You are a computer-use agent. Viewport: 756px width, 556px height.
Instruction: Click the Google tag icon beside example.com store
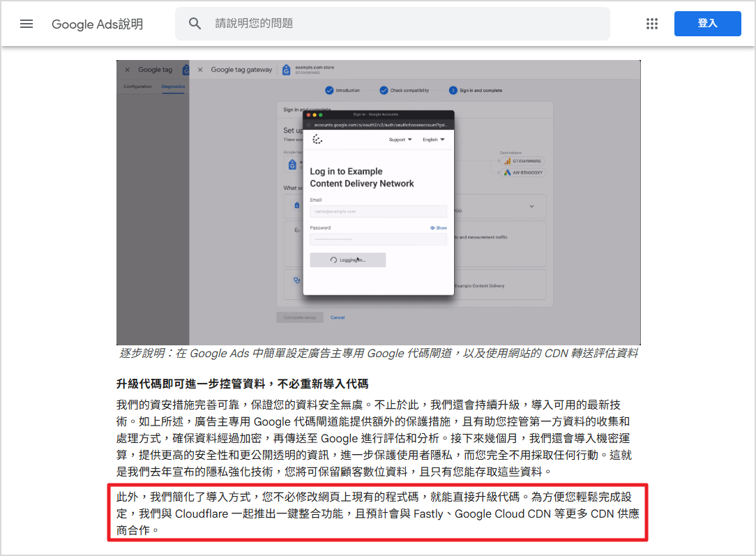(x=287, y=70)
